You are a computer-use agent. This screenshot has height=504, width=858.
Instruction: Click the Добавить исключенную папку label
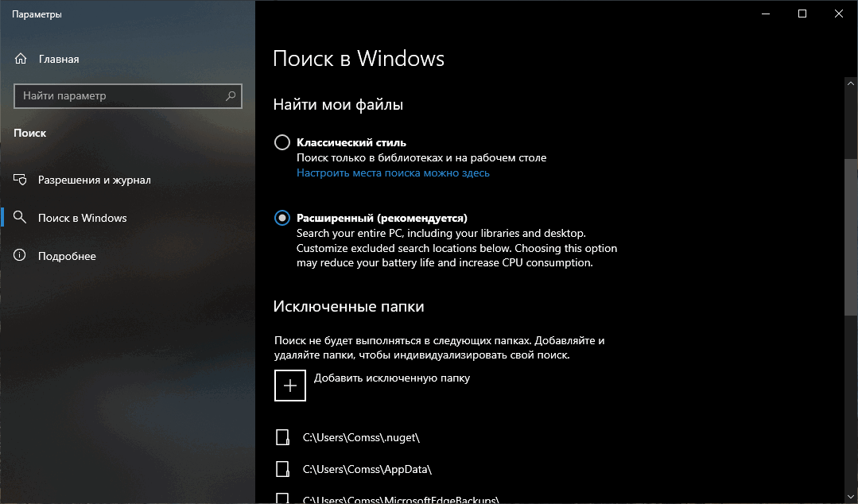click(392, 378)
